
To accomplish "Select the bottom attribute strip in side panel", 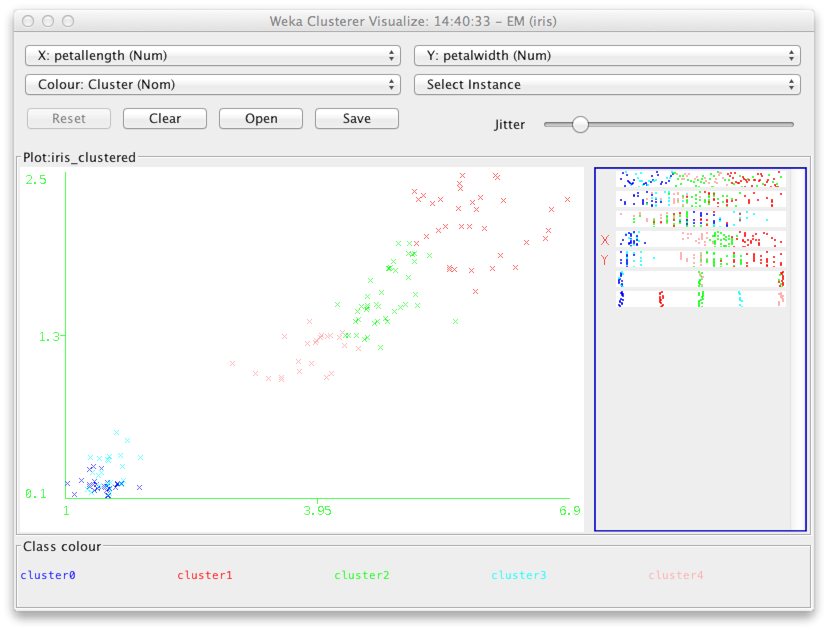I will tap(701, 299).
